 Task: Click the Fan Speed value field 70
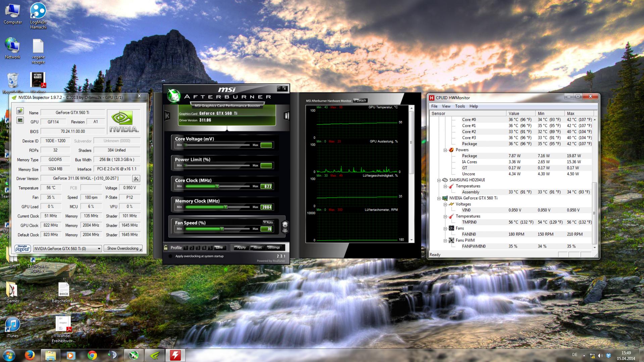[x=267, y=229]
